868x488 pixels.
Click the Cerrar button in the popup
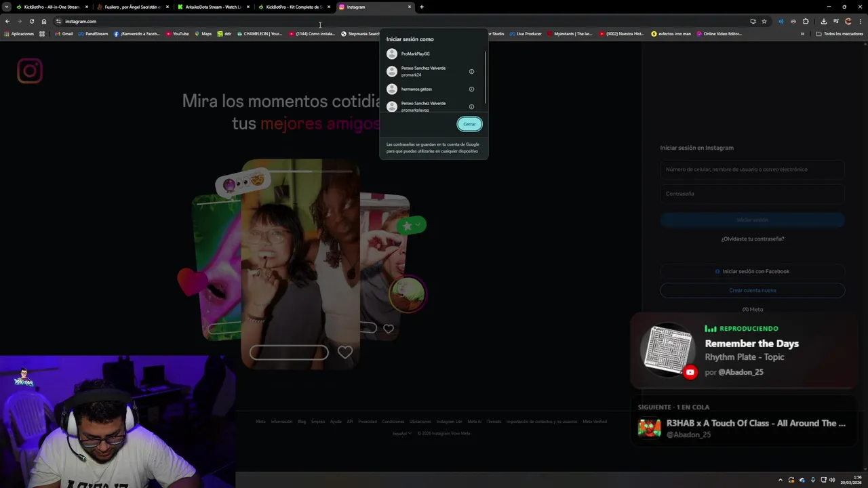click(469, 124)
